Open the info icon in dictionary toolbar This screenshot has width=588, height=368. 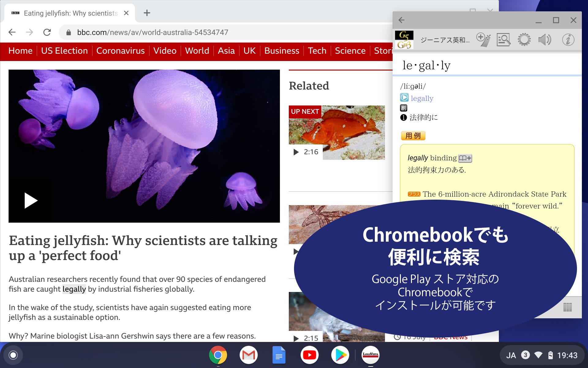(568, 40)
